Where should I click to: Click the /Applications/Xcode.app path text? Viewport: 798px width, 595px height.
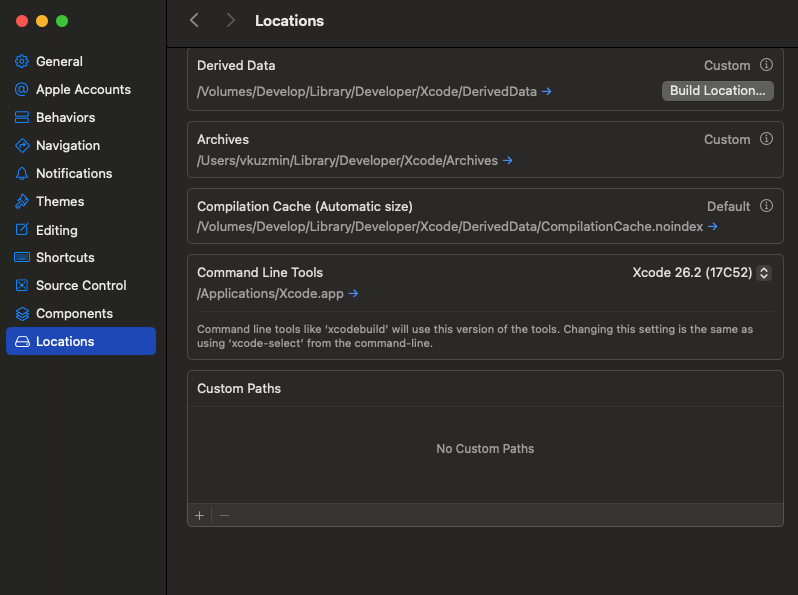(x=270, y=294)
